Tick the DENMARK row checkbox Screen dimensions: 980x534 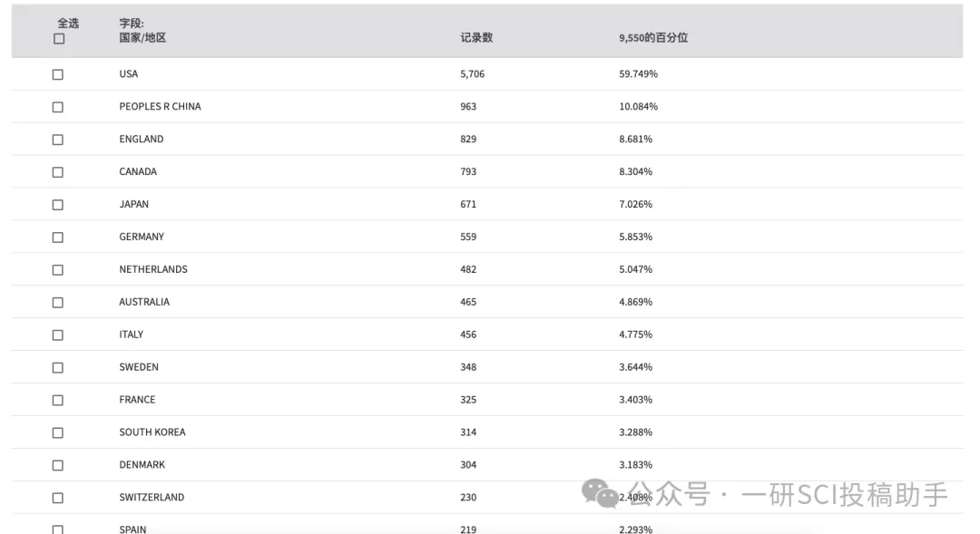pos(57,465)
